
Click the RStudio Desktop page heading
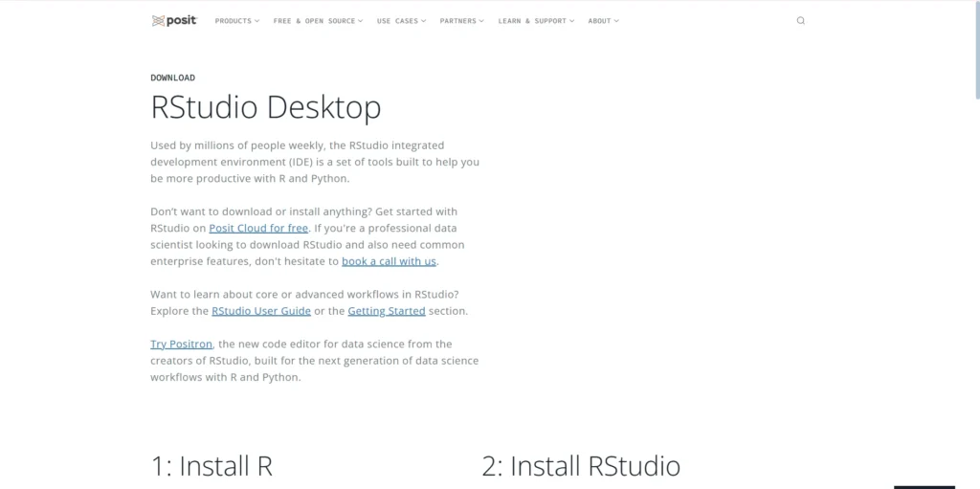(265, 107)
